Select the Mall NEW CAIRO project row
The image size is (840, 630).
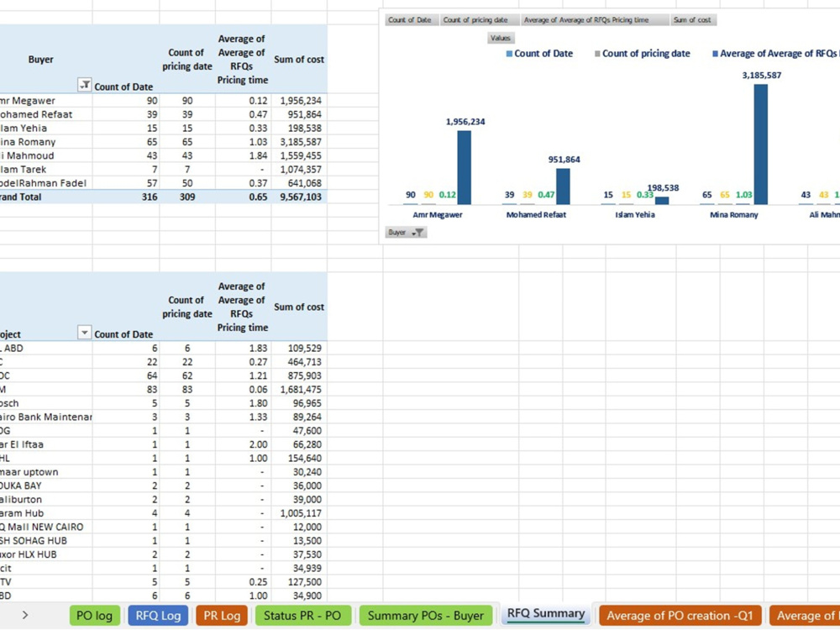pyautogui.click(x=46, y=527)
